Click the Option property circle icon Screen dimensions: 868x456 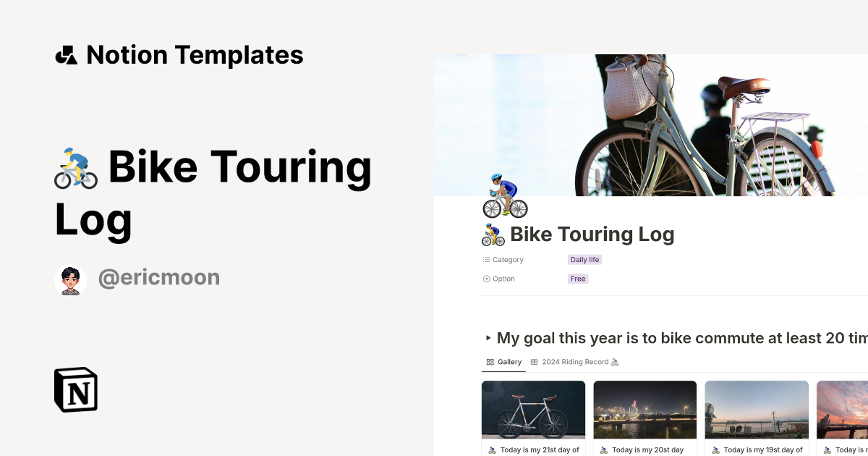click(485, 278)
